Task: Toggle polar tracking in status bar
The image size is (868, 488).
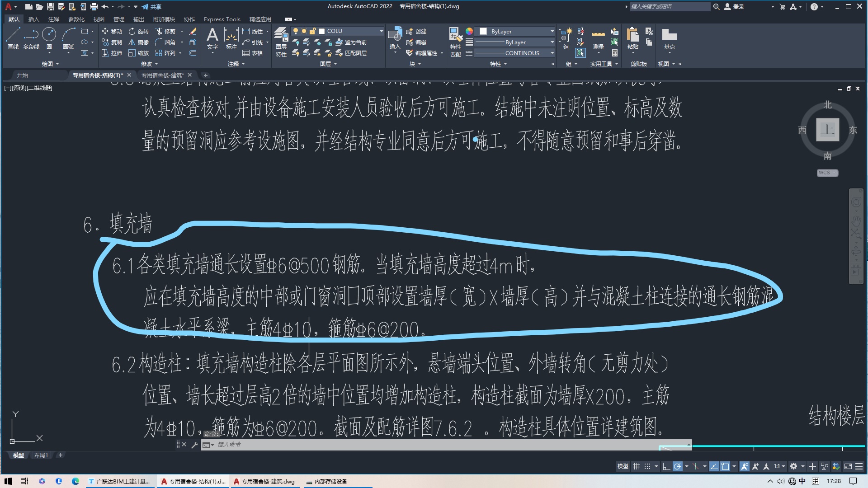Action: tap(677, 466)
